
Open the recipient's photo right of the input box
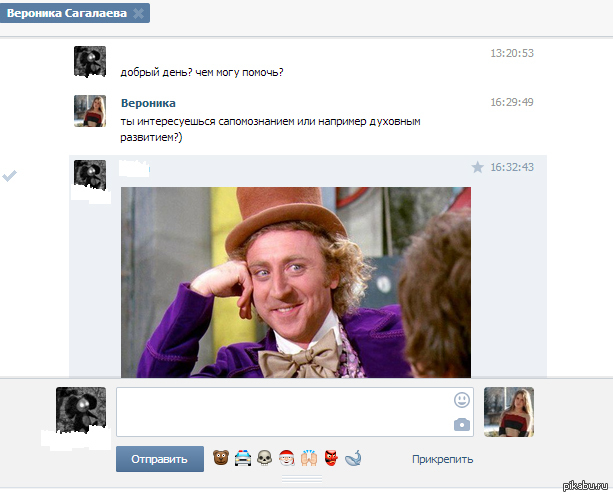(x=508, y=412)
